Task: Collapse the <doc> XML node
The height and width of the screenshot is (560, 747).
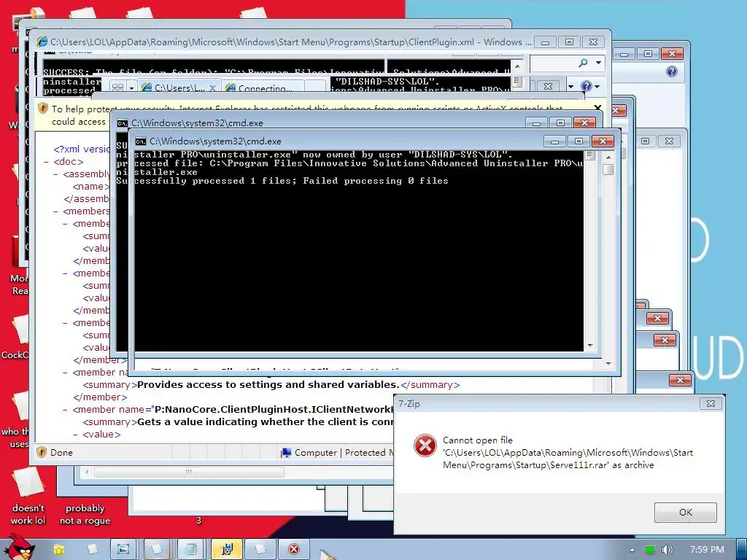Action: (46, 162)
